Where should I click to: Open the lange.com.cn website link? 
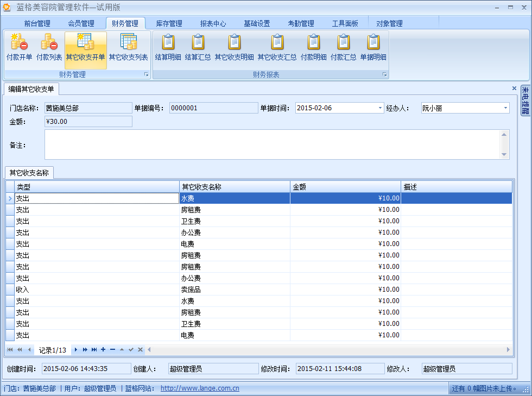point(199,388)
